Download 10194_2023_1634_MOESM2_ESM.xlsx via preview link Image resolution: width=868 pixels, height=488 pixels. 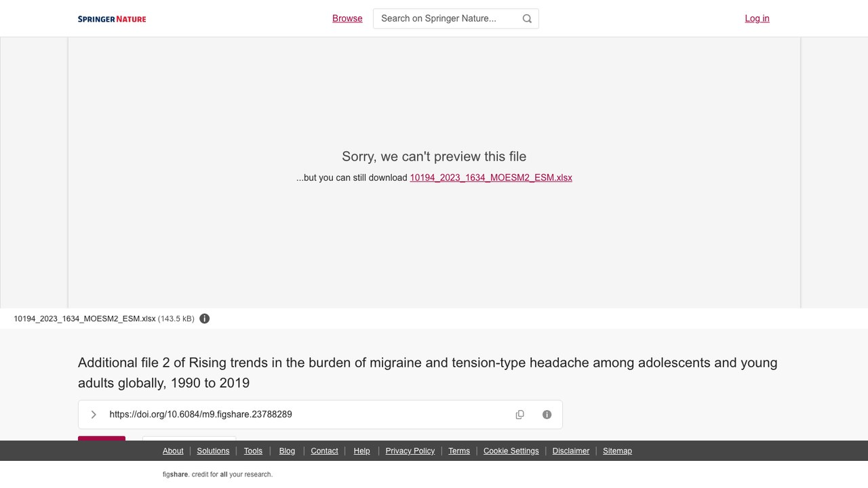click(491, 178)
